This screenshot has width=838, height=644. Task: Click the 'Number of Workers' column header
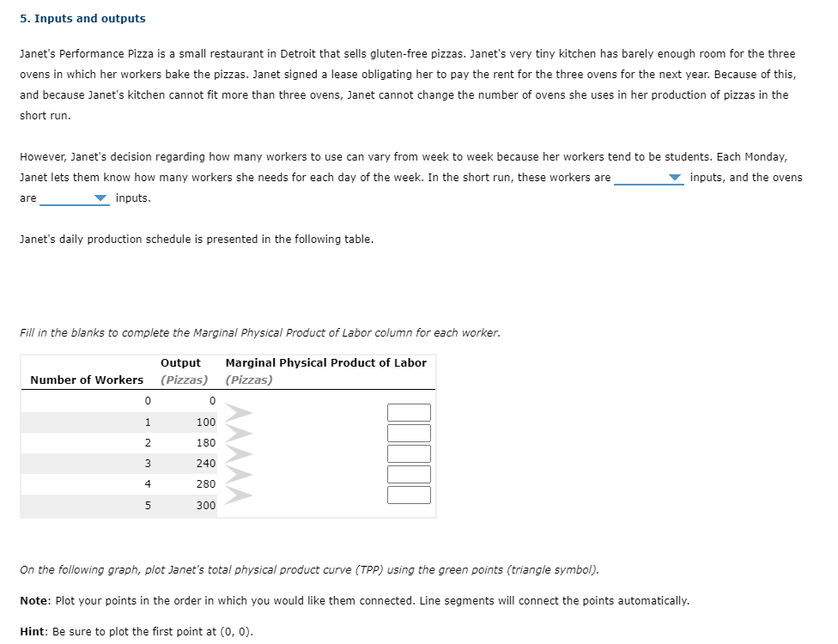pyautogui.click(x=85, y=380)
